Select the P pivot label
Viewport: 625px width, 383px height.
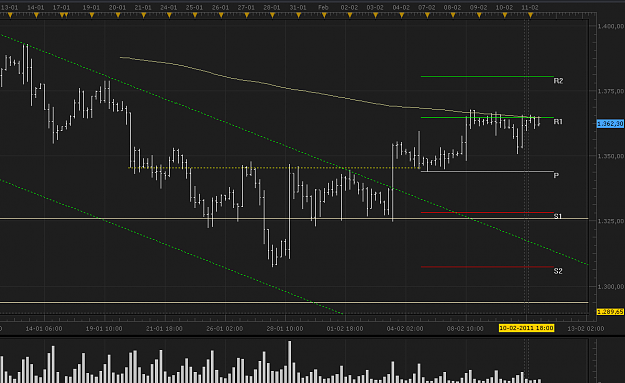(x=556, y=175)
